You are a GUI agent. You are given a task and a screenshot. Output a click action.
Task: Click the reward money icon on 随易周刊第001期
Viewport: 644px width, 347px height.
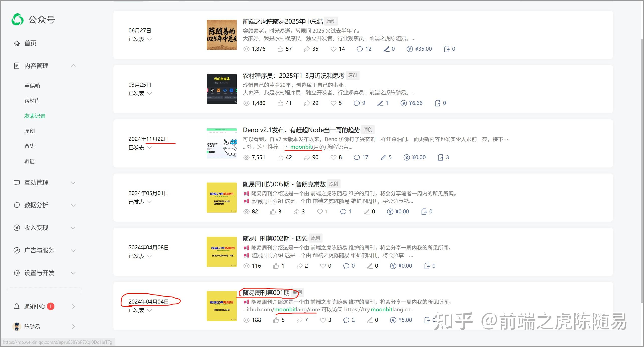[393, 320]
